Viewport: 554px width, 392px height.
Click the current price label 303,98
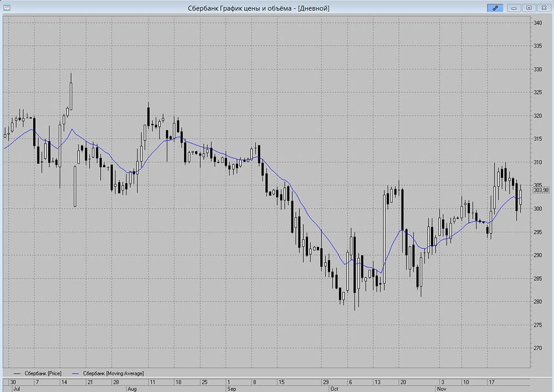[x=540, y=190]
